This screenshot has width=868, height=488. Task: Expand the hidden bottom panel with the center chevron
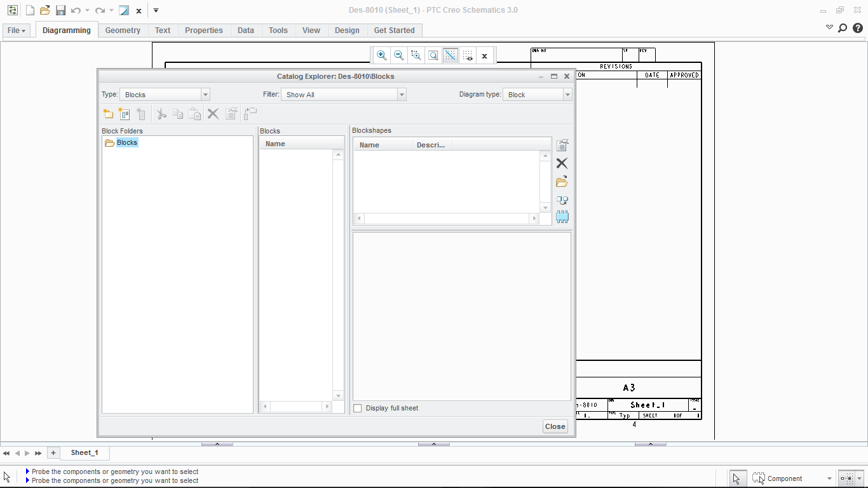pos(434,444)
